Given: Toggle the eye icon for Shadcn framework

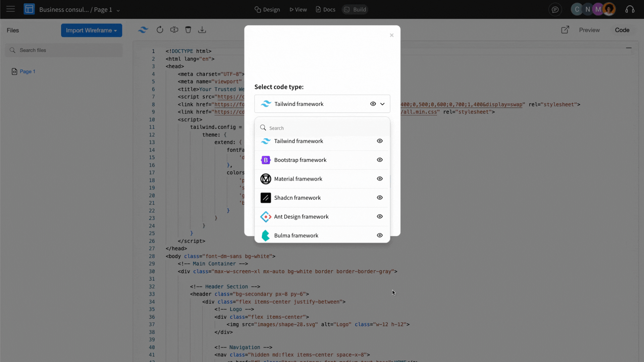Looking at the screenshot, I should (380, 198).
